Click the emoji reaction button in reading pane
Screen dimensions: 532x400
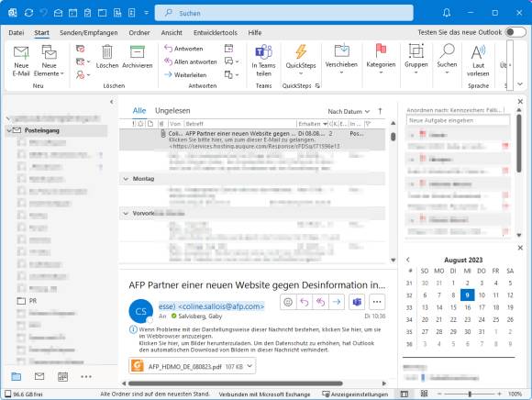(x=288, y=302)
